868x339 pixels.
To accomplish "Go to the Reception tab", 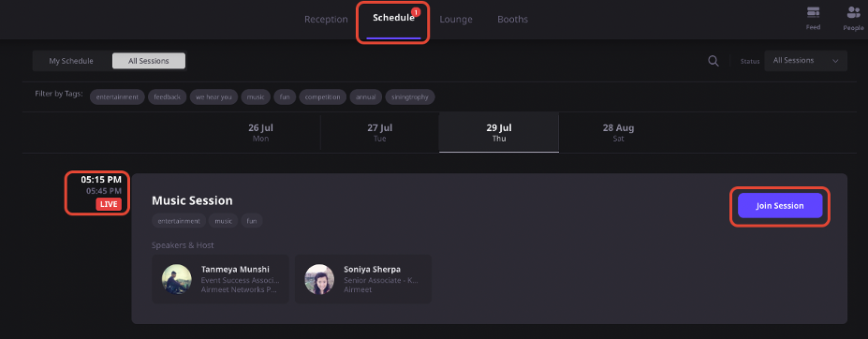I will coord(326,20).
